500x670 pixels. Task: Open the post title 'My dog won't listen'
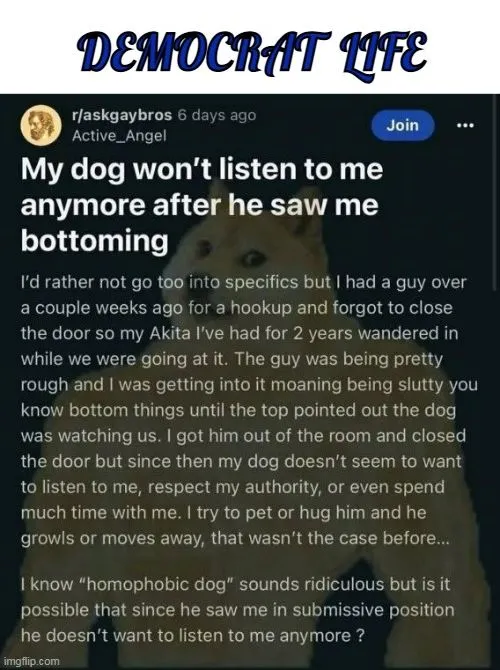[x=202, y=204]
